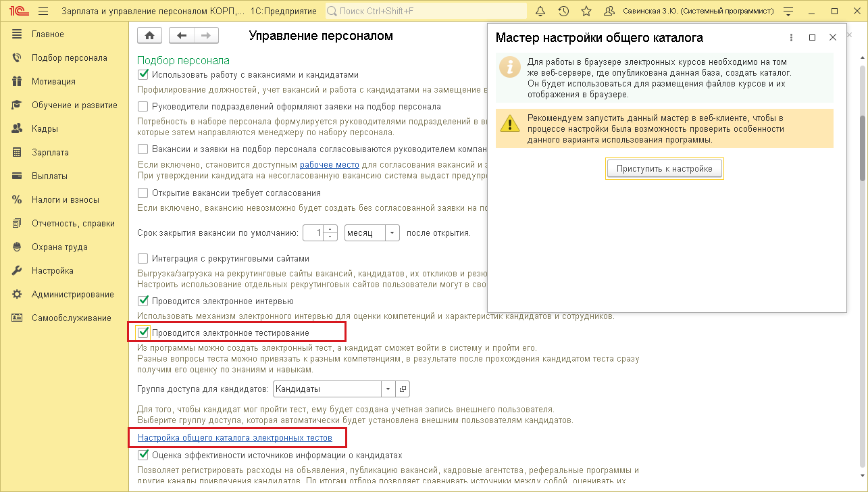
Task: Click the Кадры people icon
Action: [x=18, y=129]
